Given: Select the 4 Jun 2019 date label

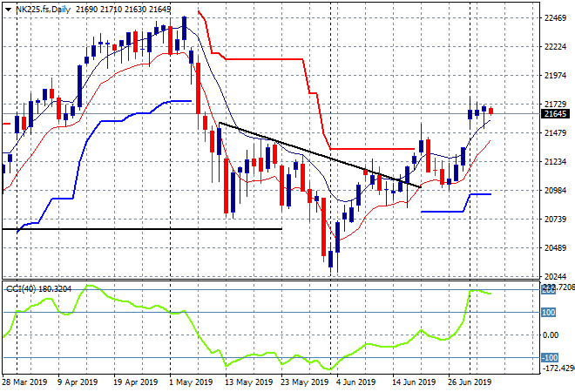Looking at the screenshot, I should click(355, 382).
